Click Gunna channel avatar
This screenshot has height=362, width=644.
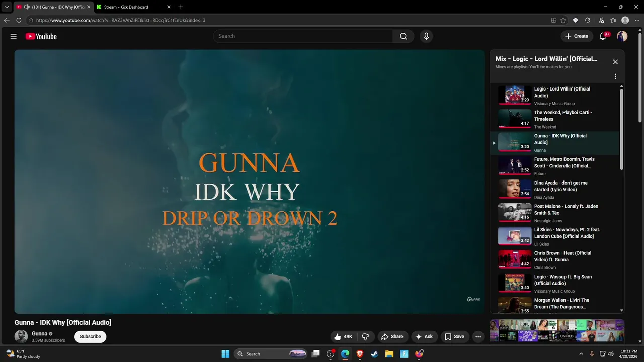click(x=21, y=337)
